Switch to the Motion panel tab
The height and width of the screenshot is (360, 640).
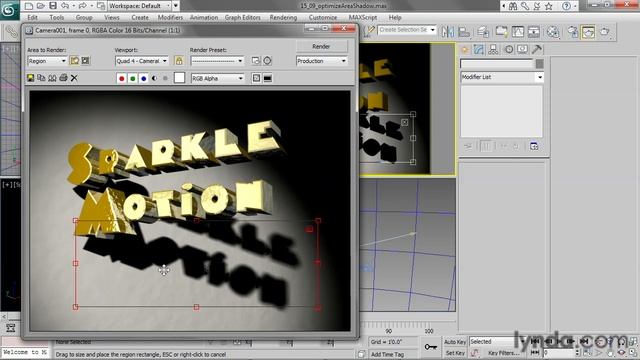(x=509, y=49)
